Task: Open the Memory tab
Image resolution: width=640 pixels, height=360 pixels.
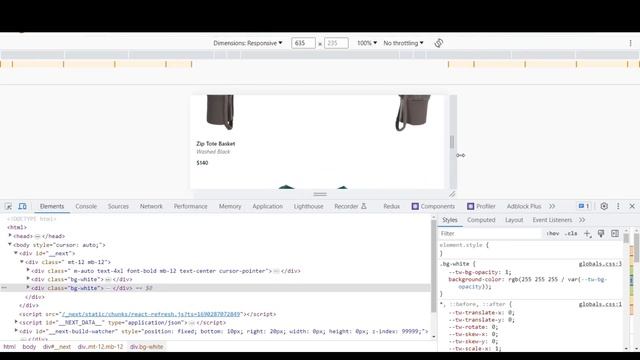Action: 230,207
